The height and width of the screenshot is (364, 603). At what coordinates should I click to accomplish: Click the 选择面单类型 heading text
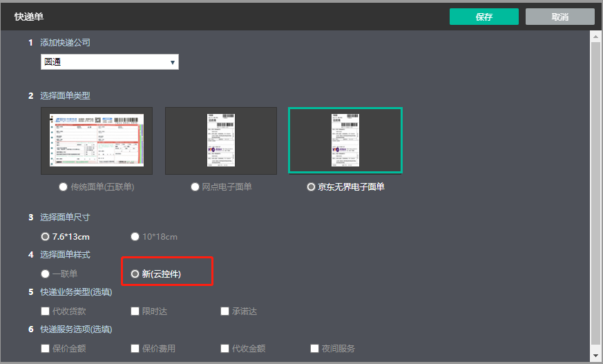[65, 96]
